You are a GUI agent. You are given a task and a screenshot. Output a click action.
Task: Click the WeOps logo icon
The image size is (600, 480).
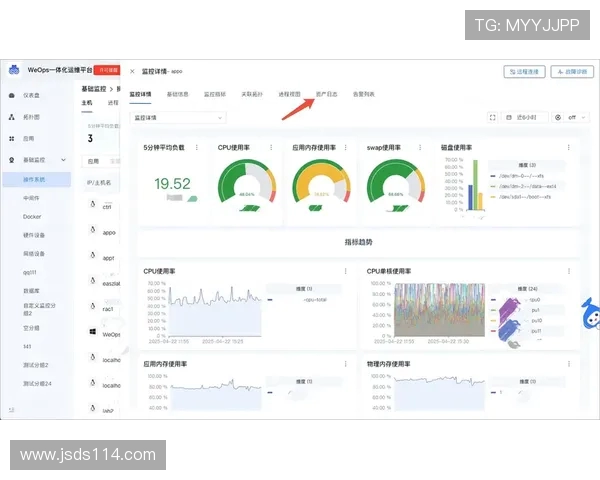(14, 71)
